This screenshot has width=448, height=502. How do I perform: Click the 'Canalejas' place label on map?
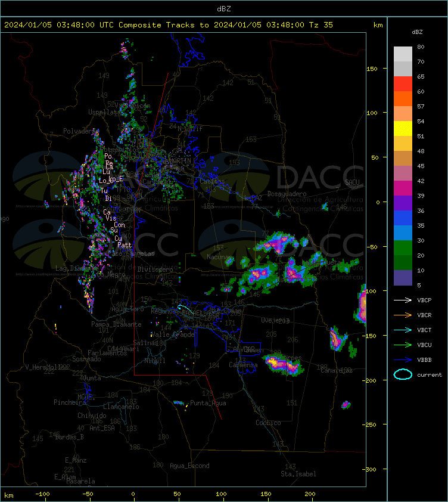pos(336,371)
